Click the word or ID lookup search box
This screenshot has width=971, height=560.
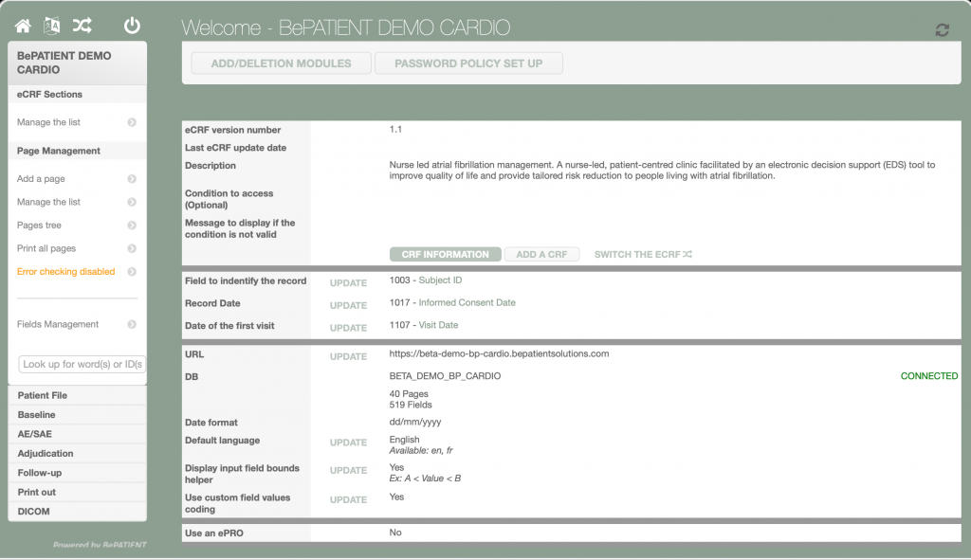(x=82, y=365)
